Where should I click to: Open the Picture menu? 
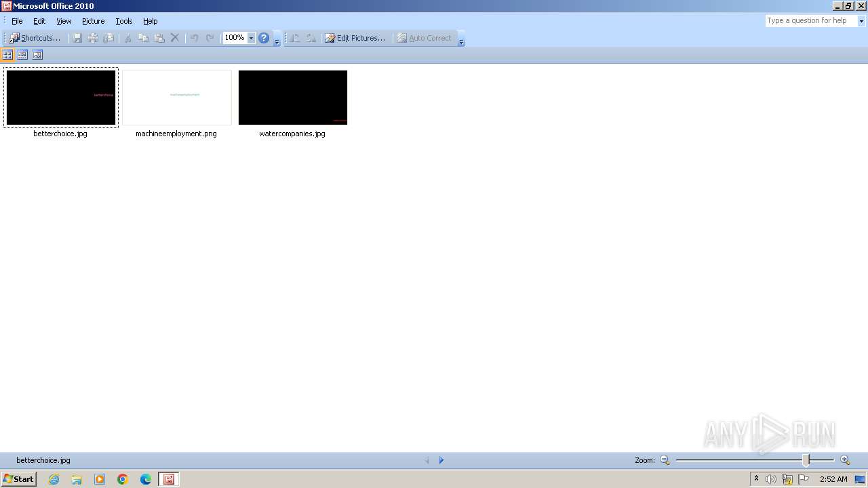pyautogui.click(x=93, y=21)
